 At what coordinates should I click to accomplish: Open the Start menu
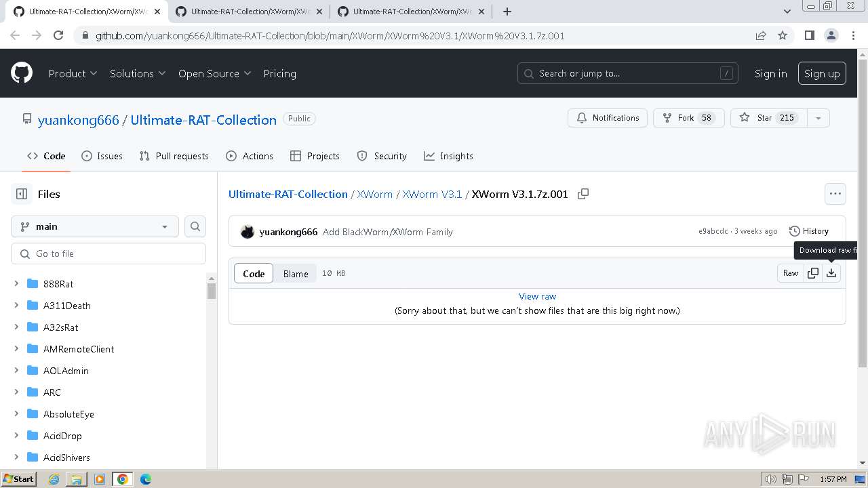coord(18,479)
